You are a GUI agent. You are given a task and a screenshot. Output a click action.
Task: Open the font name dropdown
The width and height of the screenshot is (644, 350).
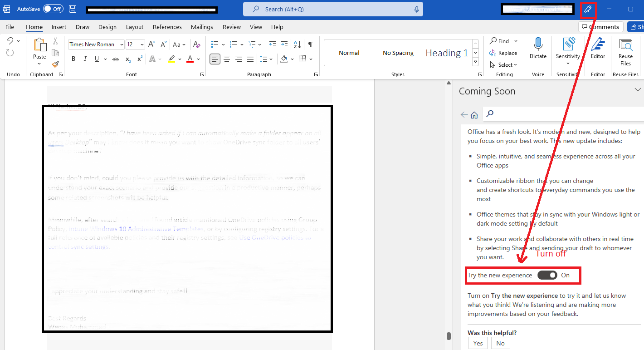click(x=122, y=44)
